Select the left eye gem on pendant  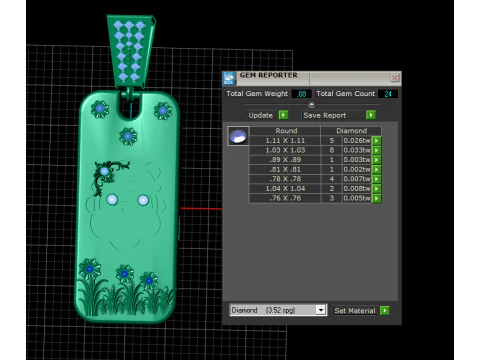(112, 200)
